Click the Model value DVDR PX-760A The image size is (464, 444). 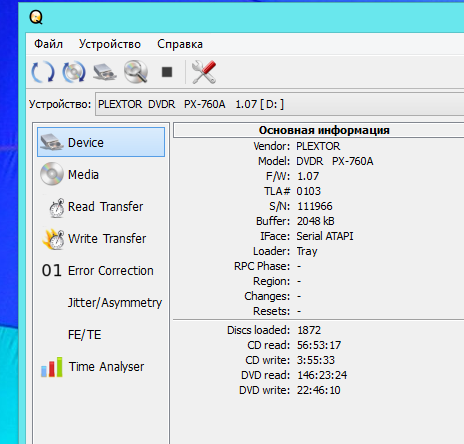coord(335,161)
